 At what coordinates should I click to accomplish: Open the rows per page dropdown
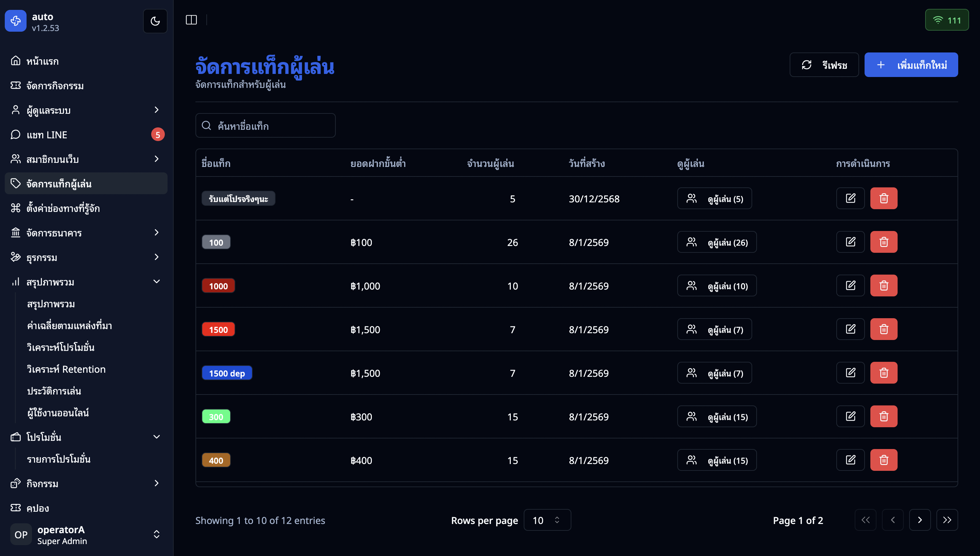point(547,520)
